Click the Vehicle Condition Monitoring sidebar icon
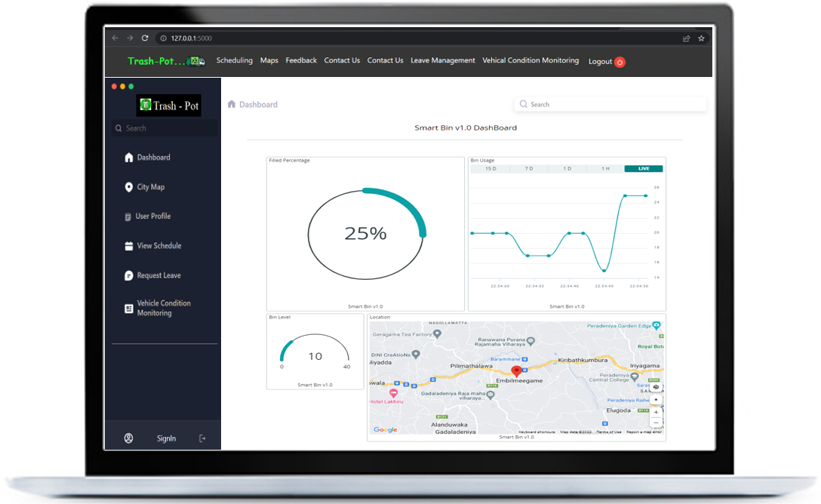Screen dimensions: 821x504 129,309
